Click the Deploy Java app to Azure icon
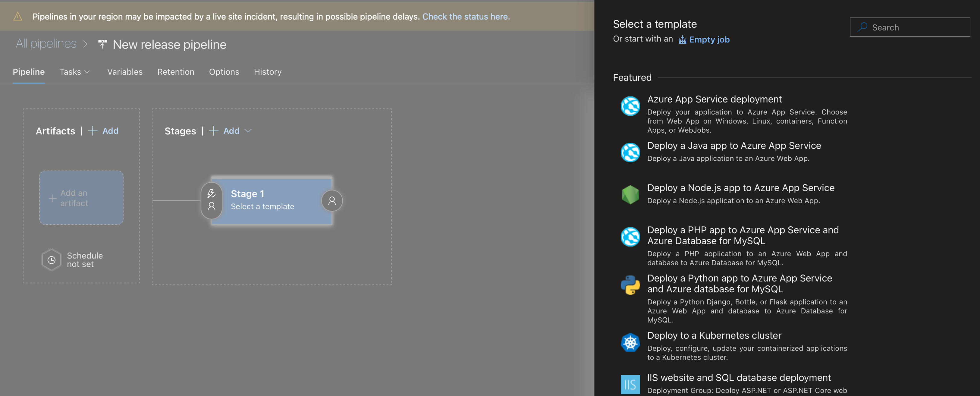Image resolution: width=980 pixels, height=396 pixels. [630, 152]
